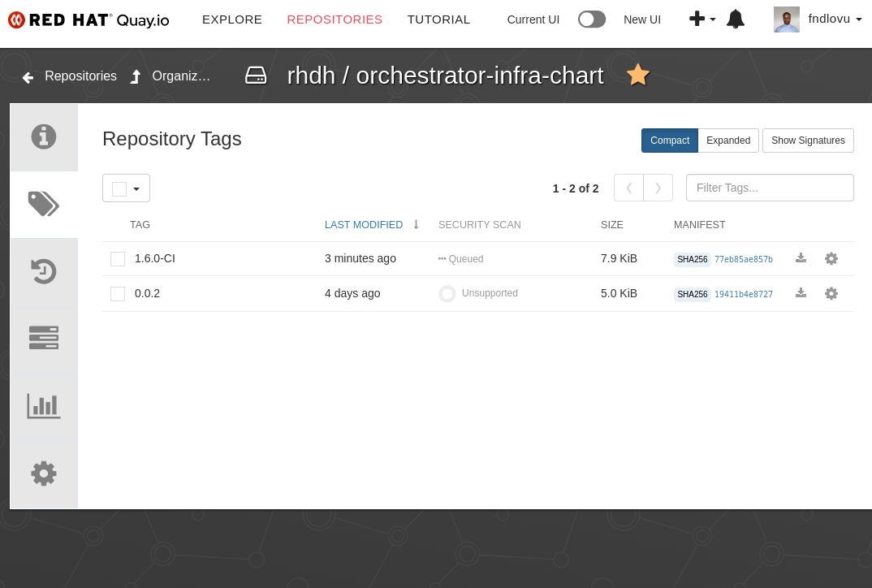Click the SHA256 badge for tag 0.0.2
The height and width of the screenshot is (588, 872).
(693, 294)
